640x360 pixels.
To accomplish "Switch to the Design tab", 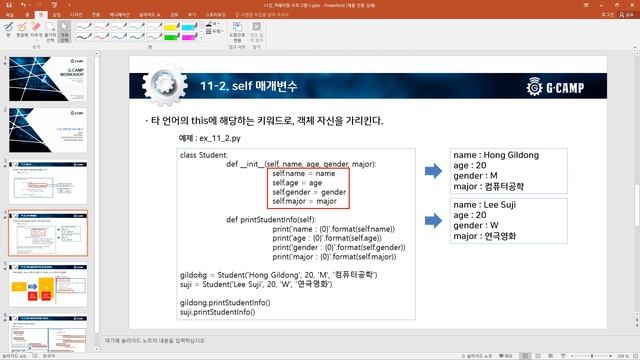I will point(76,15).
